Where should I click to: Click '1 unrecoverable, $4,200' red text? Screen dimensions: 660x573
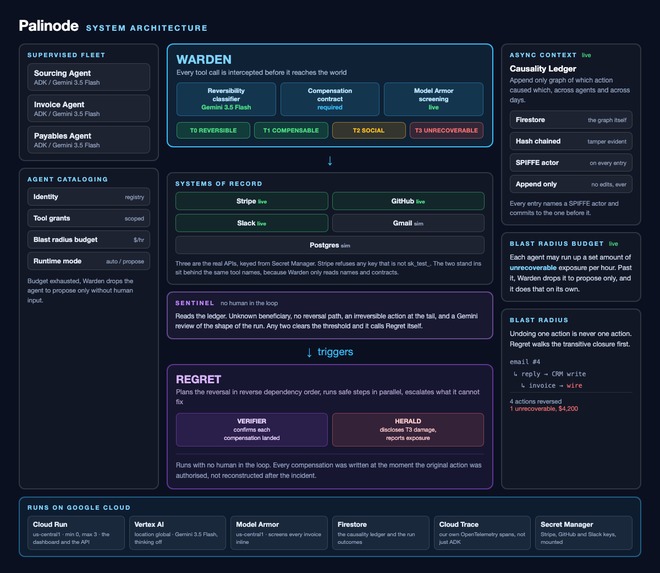tap(544, 408)
